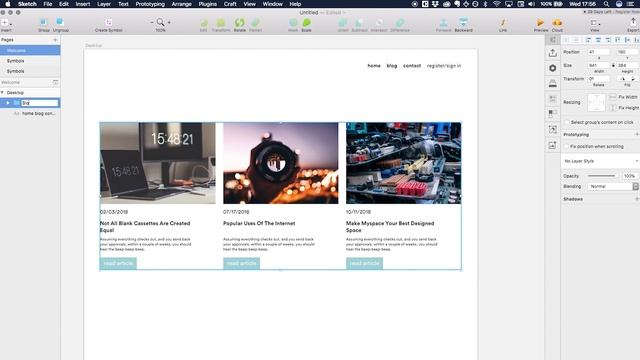Viewport: 640px width, 360px height.
Task: Zoom out with the minus button
Action: (152, 22)
